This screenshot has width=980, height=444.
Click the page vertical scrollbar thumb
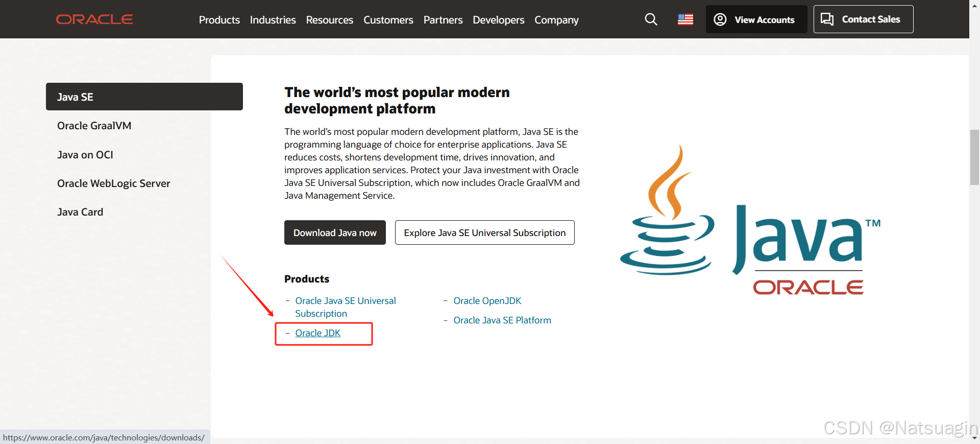(974, 157)
